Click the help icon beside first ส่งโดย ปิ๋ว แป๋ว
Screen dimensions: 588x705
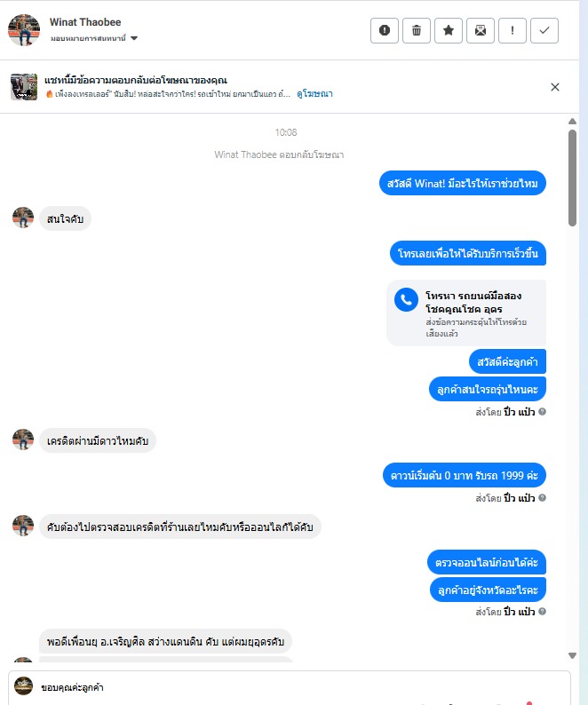[542, 411]
